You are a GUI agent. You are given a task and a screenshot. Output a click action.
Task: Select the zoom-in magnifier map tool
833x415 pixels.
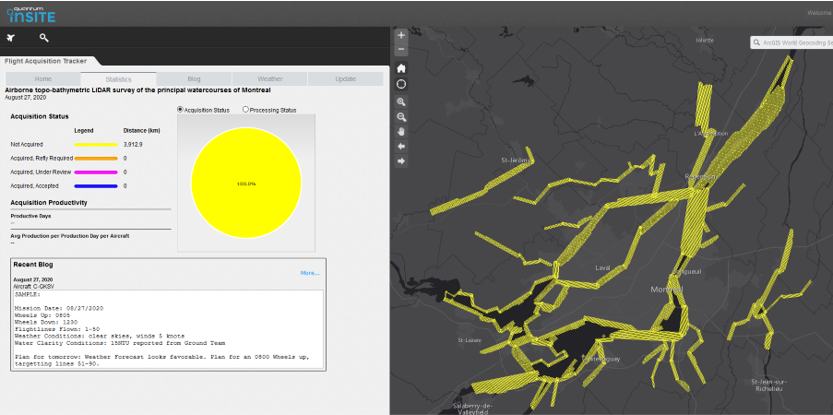[x=401, y=102]
